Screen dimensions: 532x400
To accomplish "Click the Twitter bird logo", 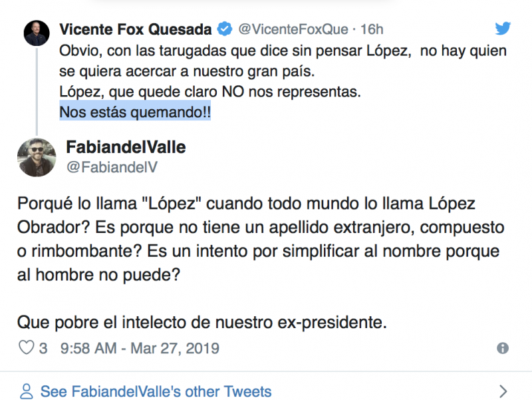I will (503, 28).
